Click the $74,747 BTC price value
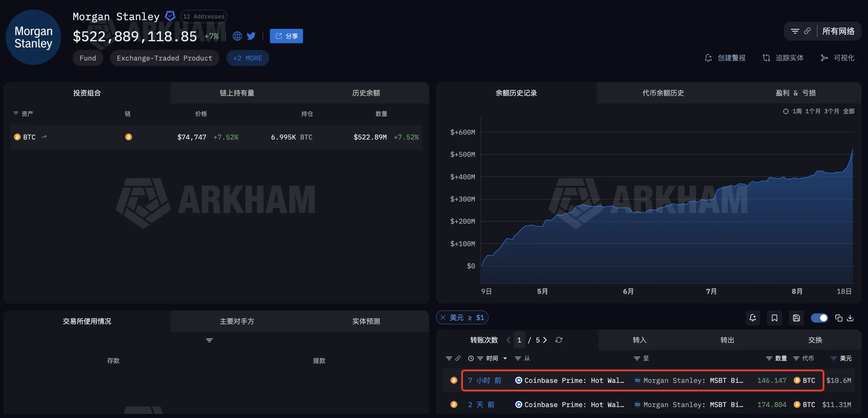 point(192,137)
